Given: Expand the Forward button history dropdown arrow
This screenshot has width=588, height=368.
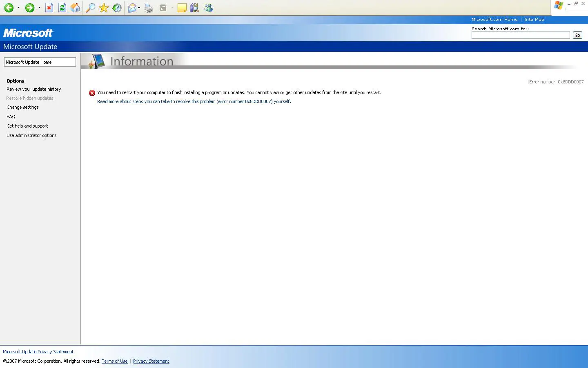Looking at the screenshot, I should click(39, 8).
